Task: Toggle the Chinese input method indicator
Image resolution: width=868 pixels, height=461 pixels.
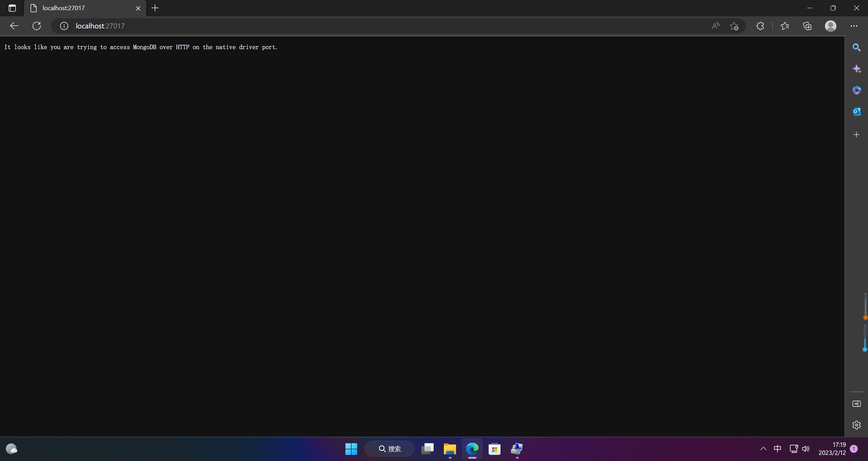Action: click(x=777, y=449)
